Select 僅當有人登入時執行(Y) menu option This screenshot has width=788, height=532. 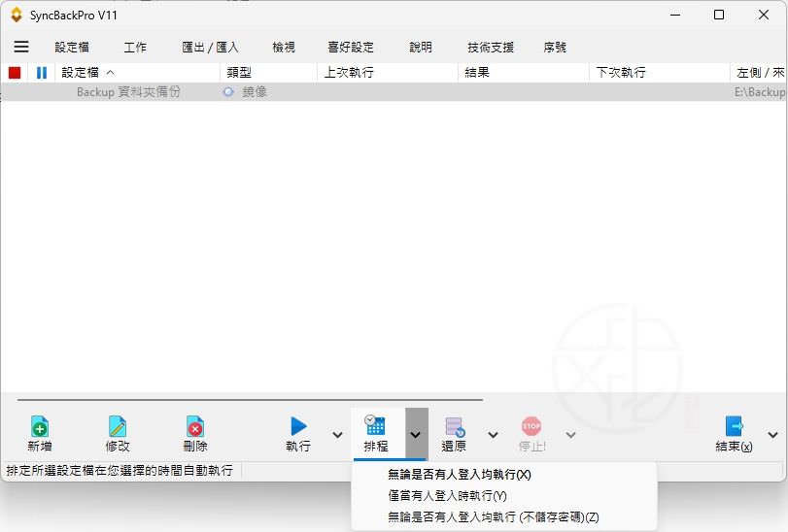point(447,496)
